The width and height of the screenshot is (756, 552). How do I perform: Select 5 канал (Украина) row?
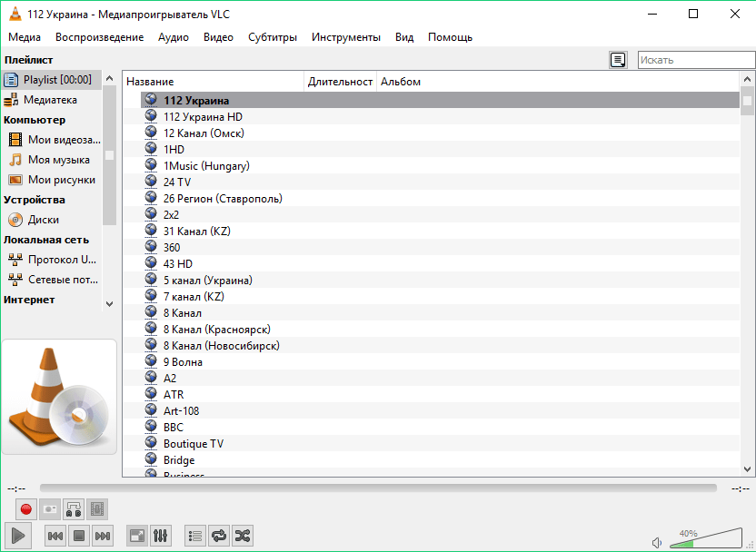(x=431, y=281)
